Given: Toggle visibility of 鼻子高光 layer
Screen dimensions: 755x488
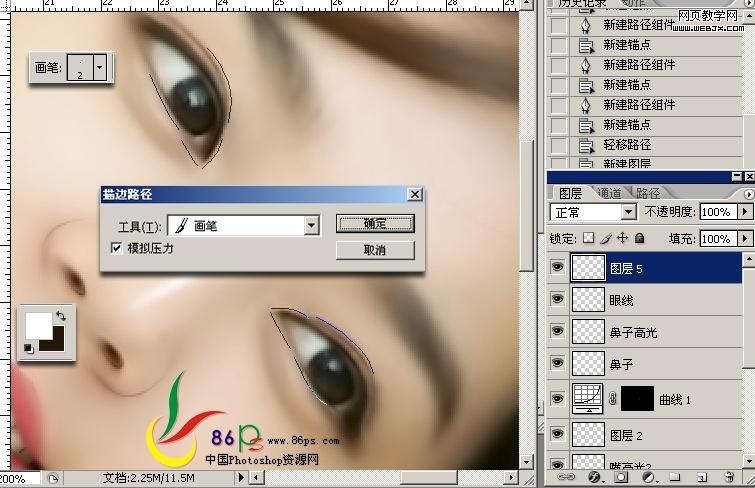Looking at the screenshot, I should tap(558, 332).
